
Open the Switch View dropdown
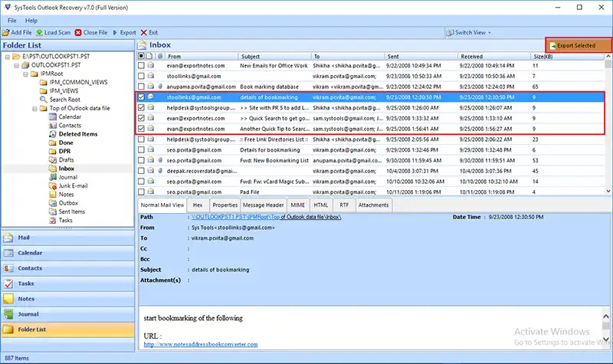click(x=469, y=32)
